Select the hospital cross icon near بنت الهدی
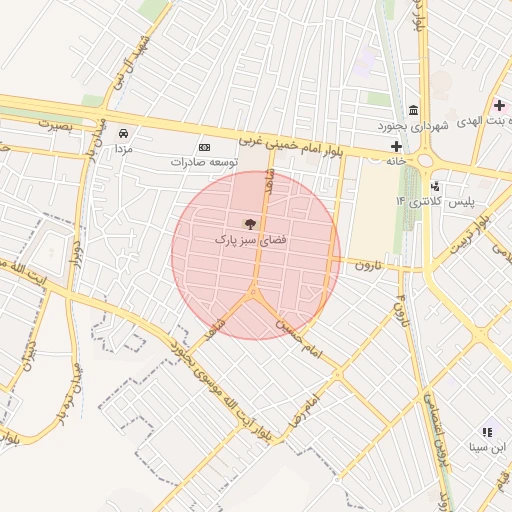This screenshot has width=512, height=512. click(x=499, y=106)
